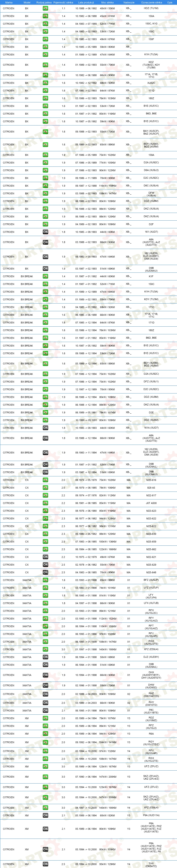
Task: Select the diesel icon in the P8C (XUD11BTE) row
Action: click(45, 711)
